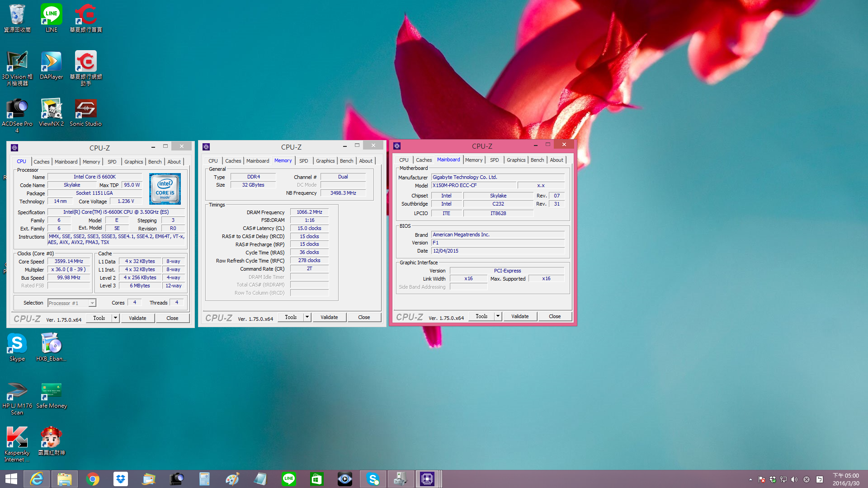868x488 pixels.
Task: Open Dropbox from the taskbar
Action: [121, 479]
